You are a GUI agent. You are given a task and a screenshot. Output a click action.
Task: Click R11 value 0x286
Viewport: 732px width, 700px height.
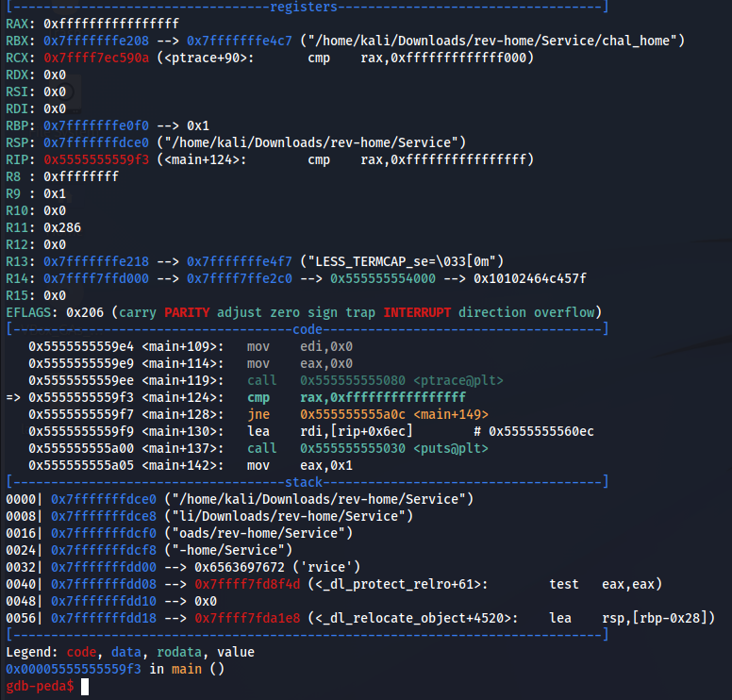tap(62, 227)
